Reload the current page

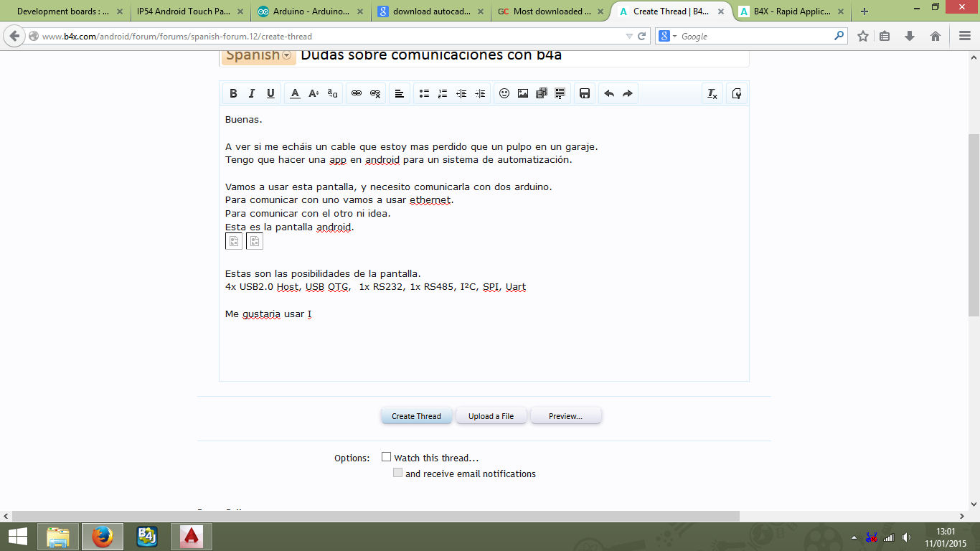[x=642, y=36]
